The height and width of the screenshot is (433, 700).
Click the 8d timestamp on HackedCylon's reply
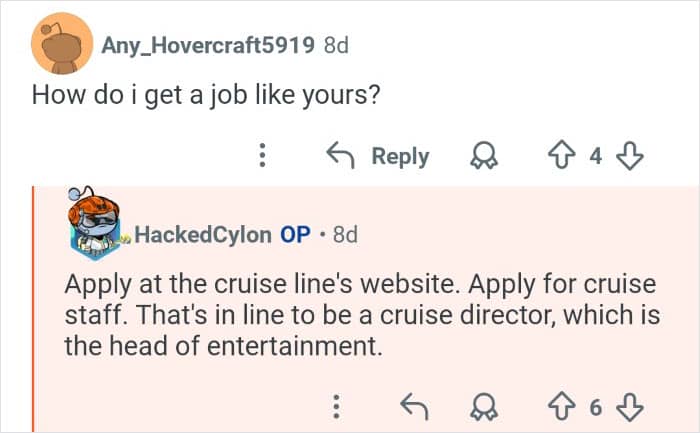pyautogui.click(x=344, y=234)
